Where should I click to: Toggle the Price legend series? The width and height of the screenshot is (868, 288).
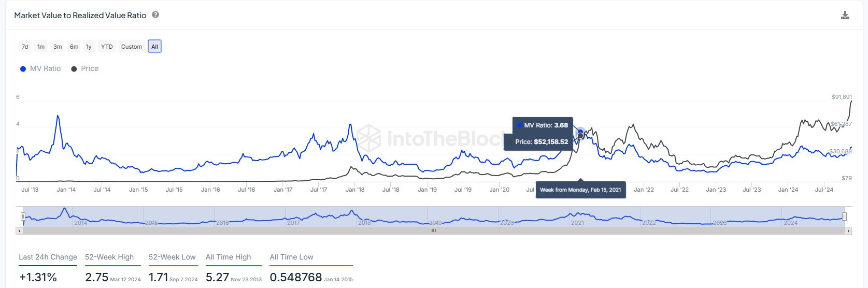[x=85, y=68]
